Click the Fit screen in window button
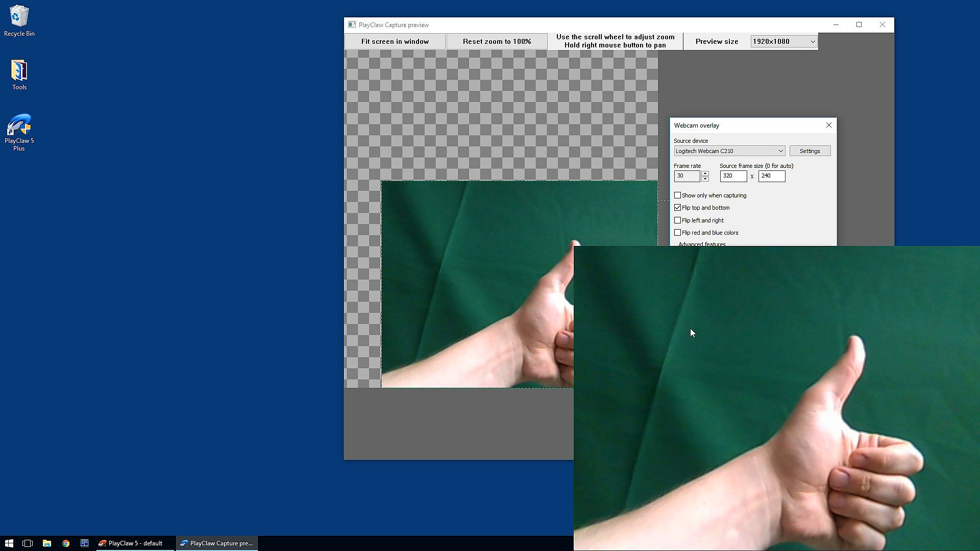 [395, 42]
